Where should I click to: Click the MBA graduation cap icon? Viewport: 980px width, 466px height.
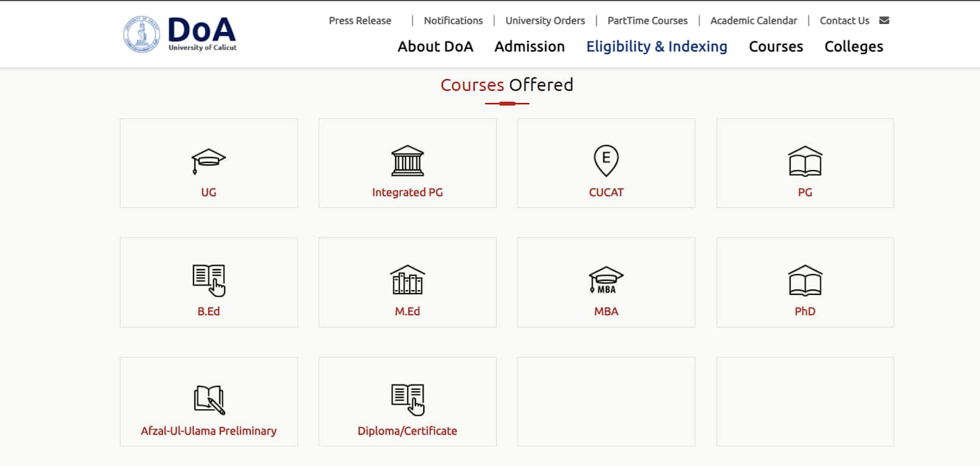(606, 280)
